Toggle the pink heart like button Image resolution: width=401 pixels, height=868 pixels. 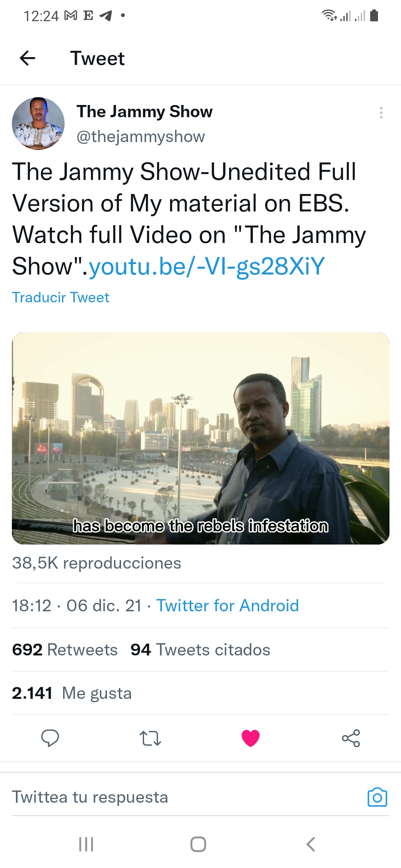251,738
